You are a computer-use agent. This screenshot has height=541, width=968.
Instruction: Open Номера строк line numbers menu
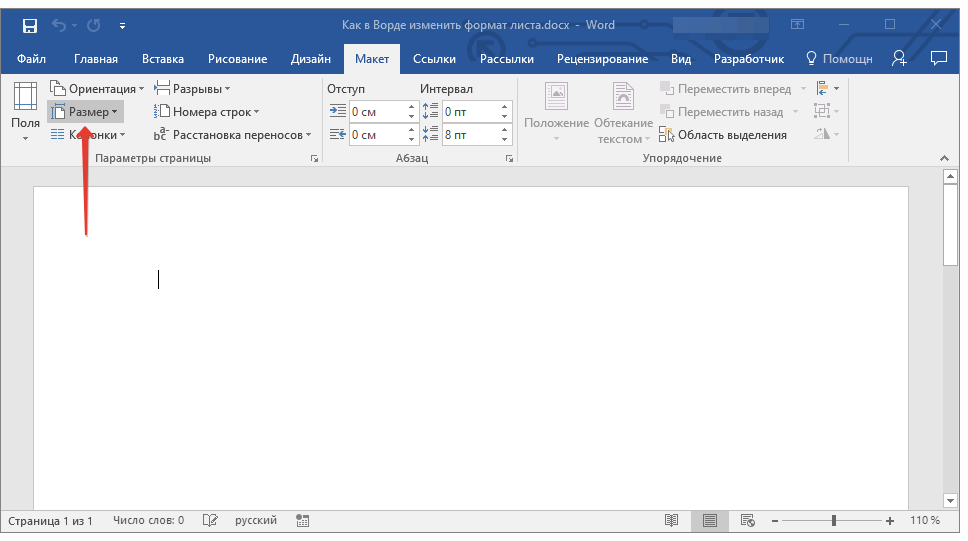208,112
